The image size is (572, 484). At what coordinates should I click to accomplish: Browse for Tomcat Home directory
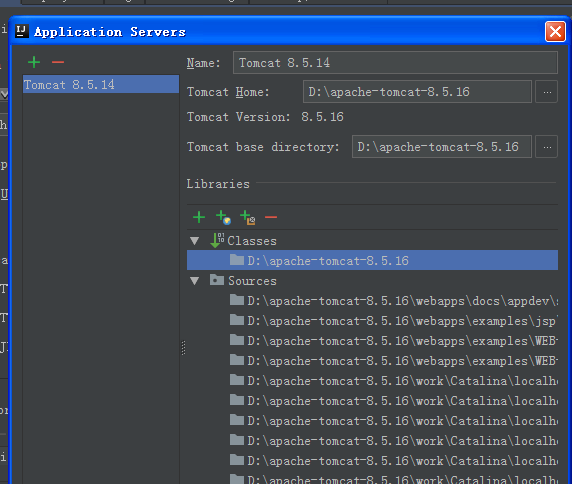(x=546, y=92)
